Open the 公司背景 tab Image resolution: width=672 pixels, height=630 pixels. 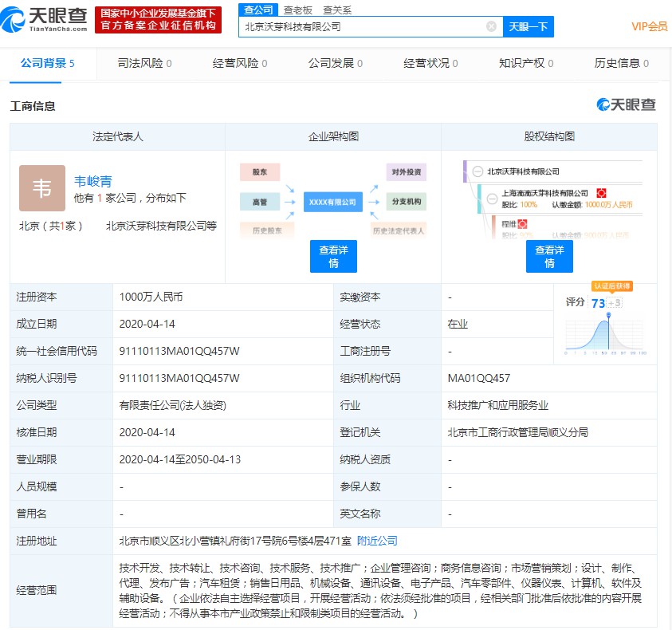47,64
